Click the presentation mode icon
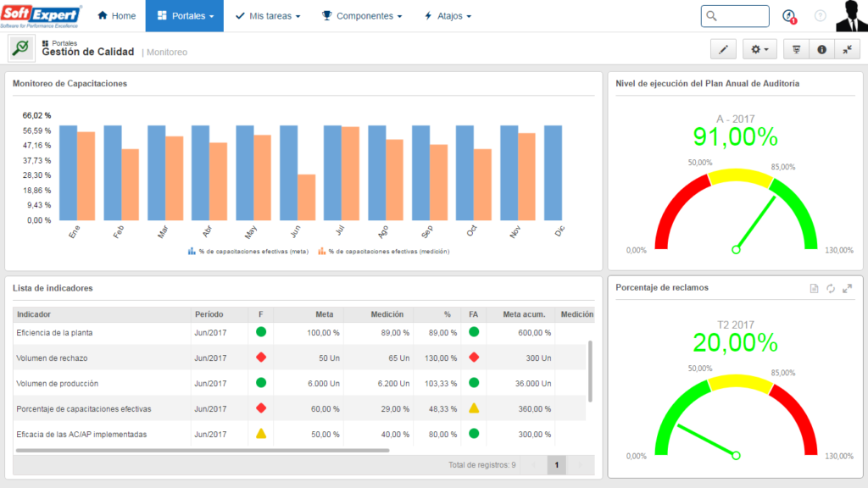Screen dimensions: 868x488 (x=796, y=49)
